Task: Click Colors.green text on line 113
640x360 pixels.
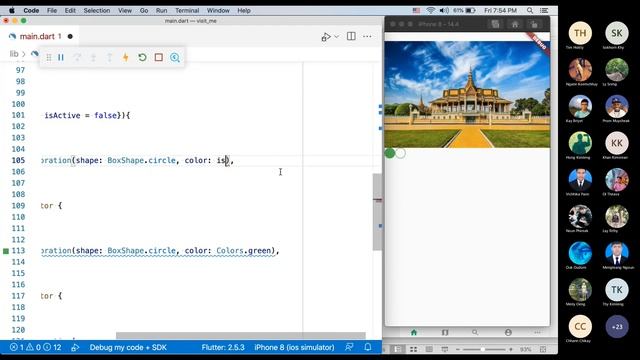Action: coord(243,251)
